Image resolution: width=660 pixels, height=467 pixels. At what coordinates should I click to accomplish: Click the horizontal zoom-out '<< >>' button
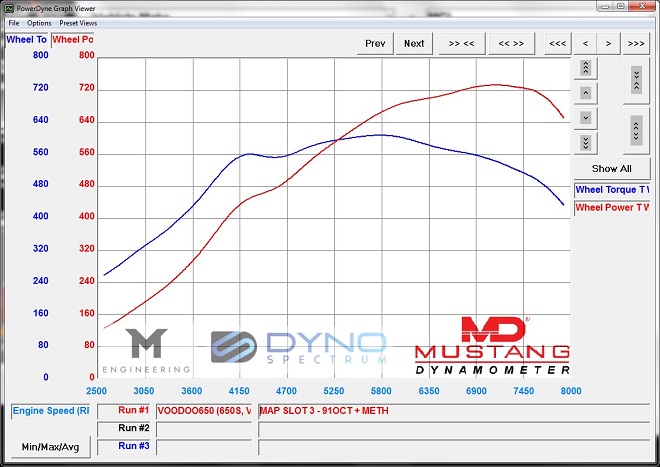[x=511, y=43]
